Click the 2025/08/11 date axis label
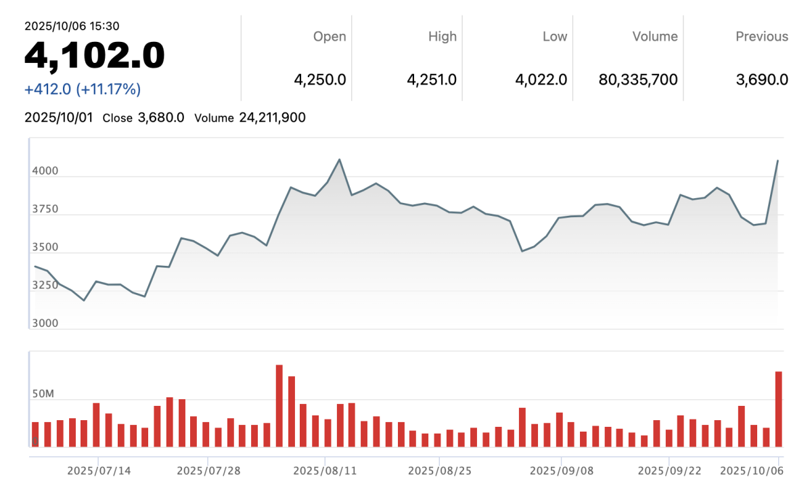812x504 pixels. [x=325, y=470]
